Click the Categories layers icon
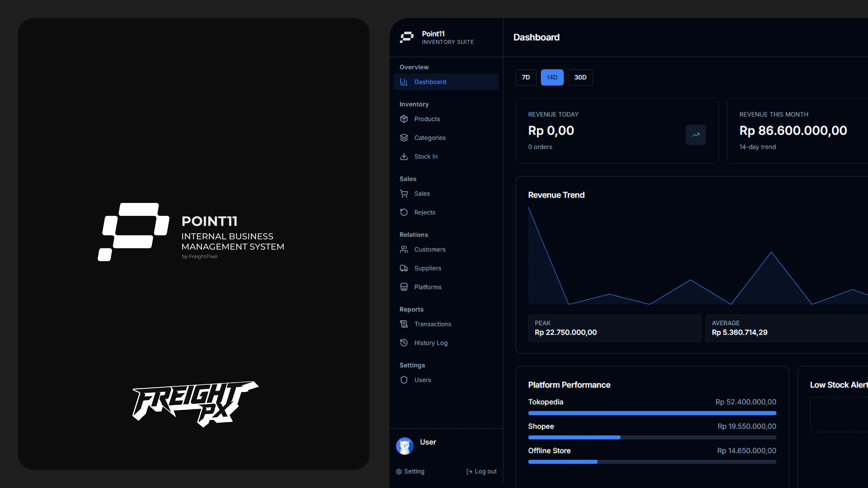 (x=404, y=138)
